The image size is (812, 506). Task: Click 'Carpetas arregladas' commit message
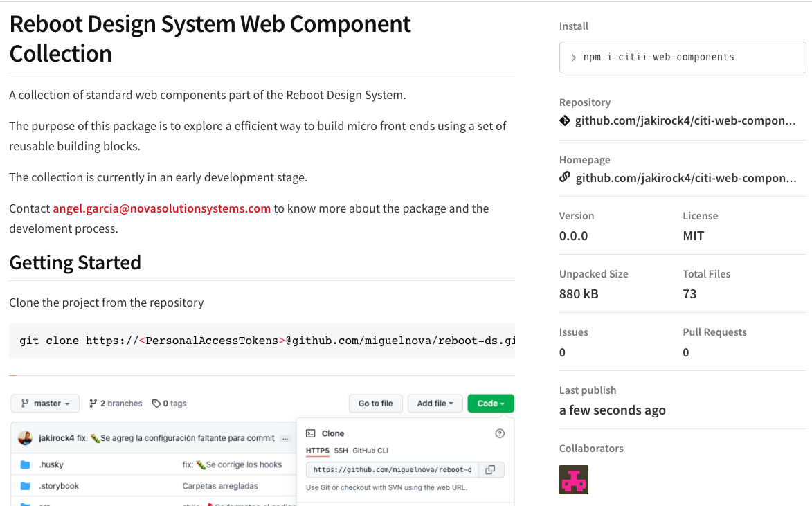tap(220, 486)
